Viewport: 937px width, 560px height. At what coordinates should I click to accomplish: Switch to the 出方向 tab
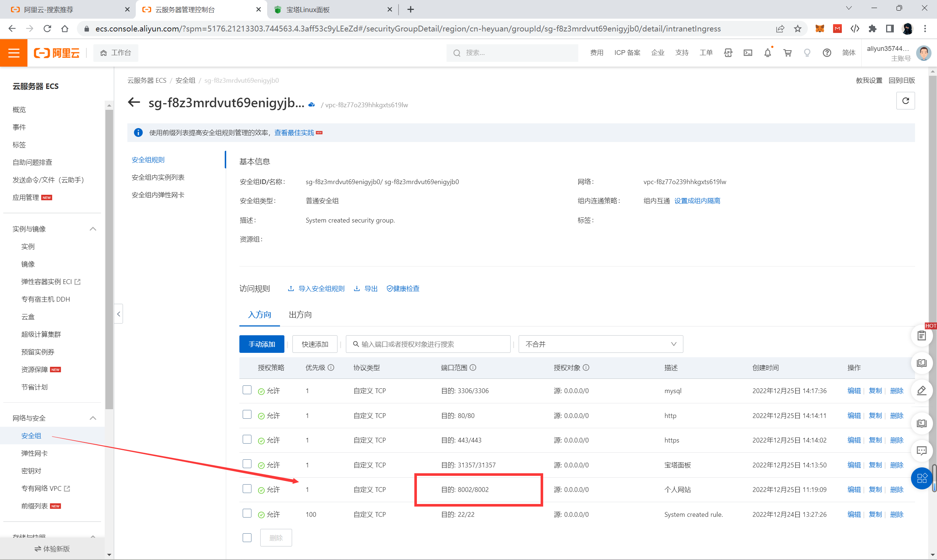pyautogui.click(x=300, y=315)
